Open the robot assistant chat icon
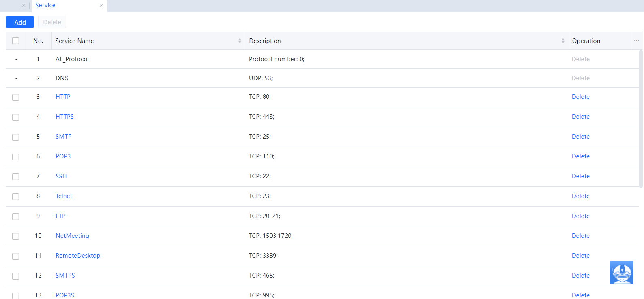Viewport: 644px width, 299px height. 621,272
